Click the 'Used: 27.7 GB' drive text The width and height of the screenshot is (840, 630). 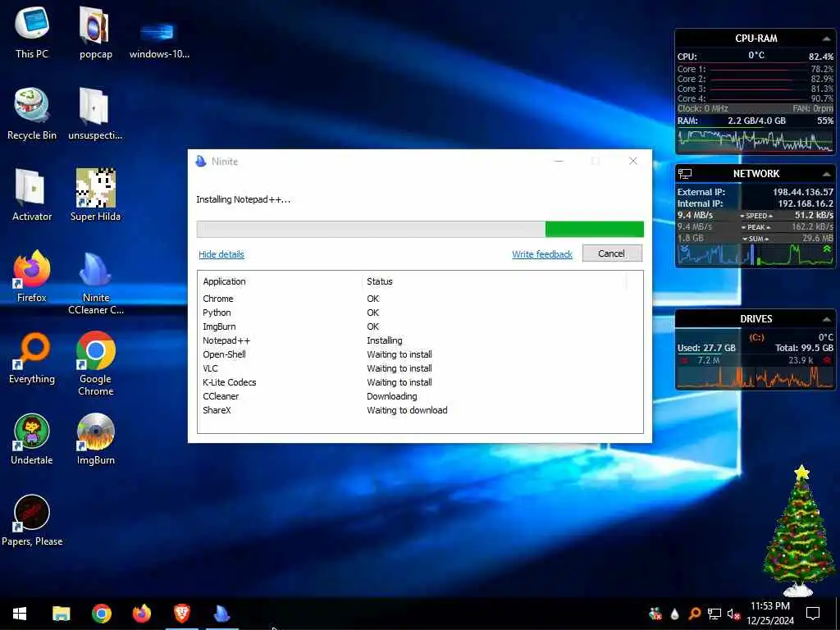[706, 348]
